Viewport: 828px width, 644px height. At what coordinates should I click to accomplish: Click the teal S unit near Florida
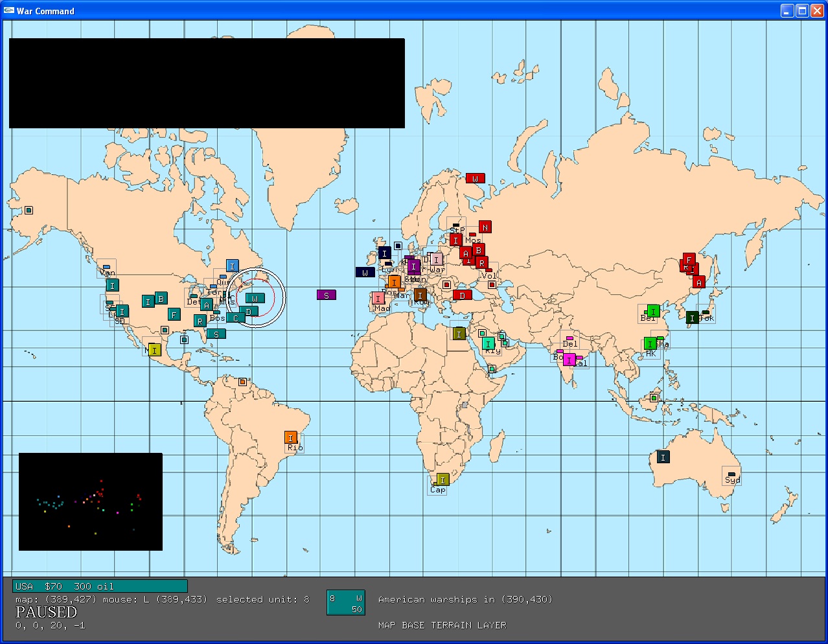216,334
